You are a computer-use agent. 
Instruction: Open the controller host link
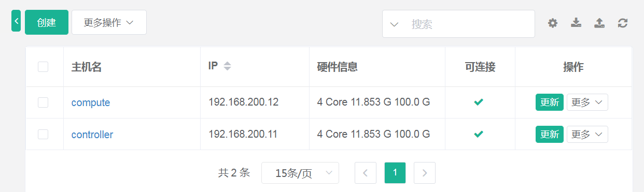click(92, 135)
